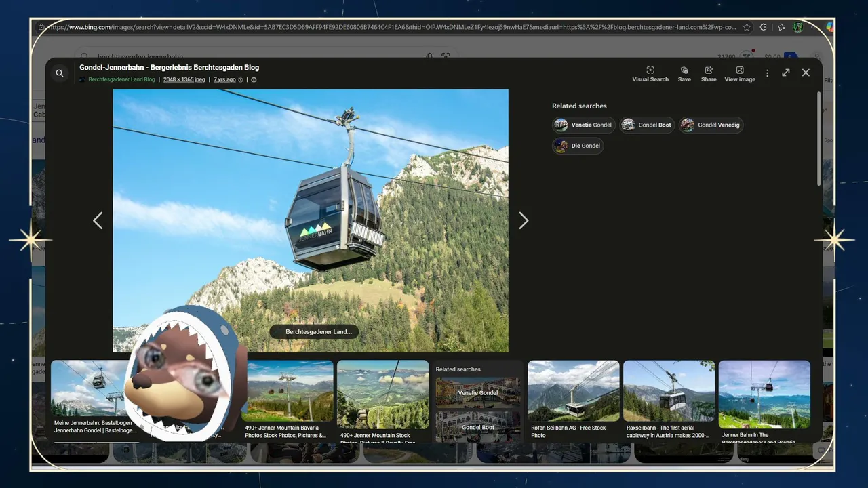
Task: Open the browser favorites list icon
Action: (x=781, y=27)
